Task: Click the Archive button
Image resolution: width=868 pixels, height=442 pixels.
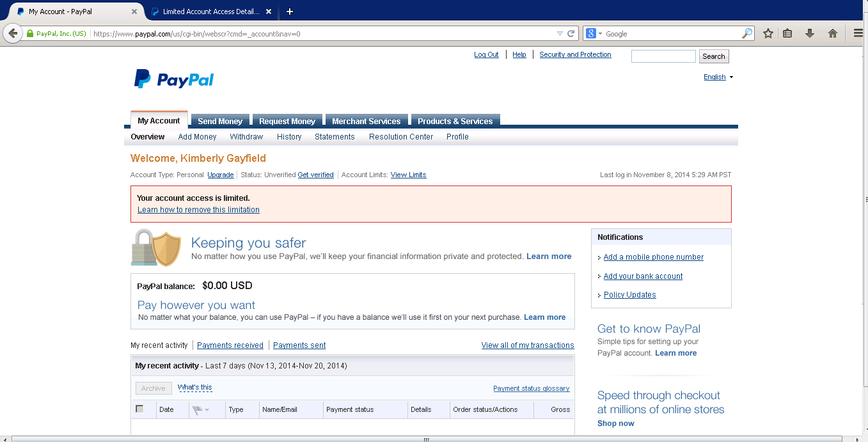Action: pyautogui.click(x=154, y=388)
